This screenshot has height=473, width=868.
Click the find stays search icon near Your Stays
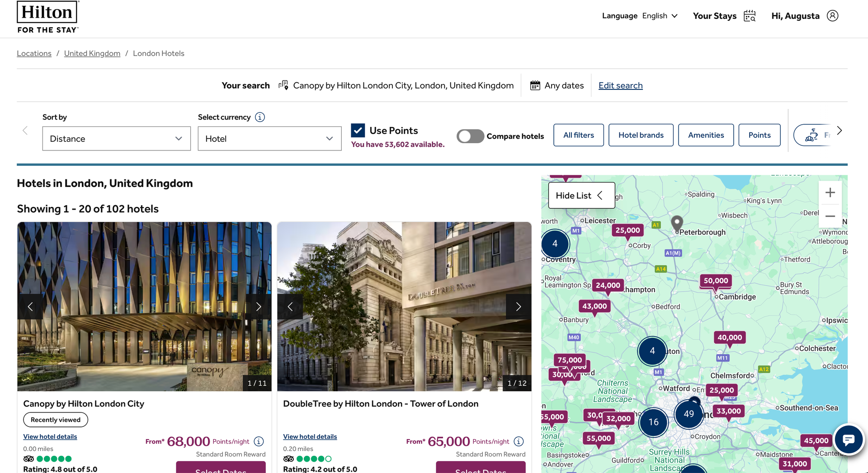(x=749, y=15)
